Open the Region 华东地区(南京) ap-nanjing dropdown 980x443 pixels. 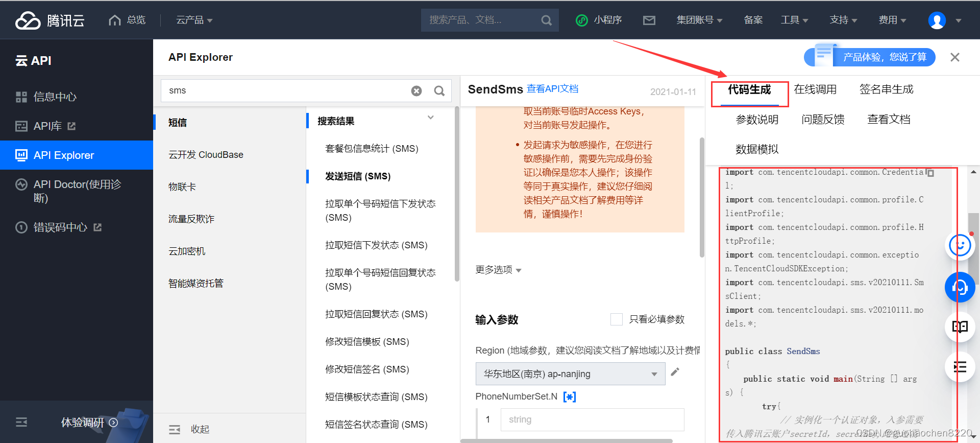tap(570, 374)
